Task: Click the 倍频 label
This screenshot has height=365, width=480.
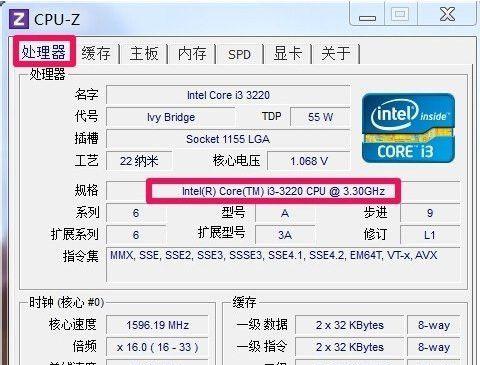Action: click(x=85, y=347)
